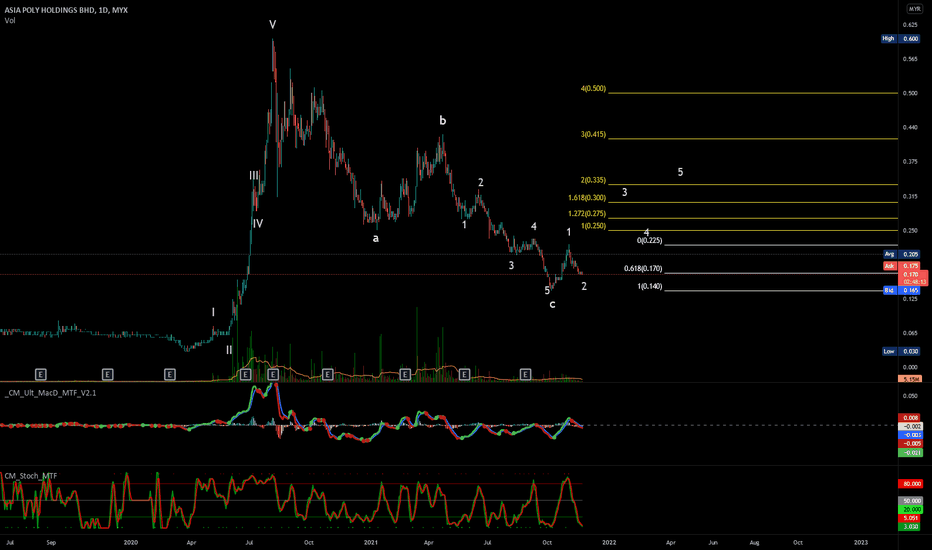932x550 pixels.
Task: Click the corrective wave c label
Action: tap(552, 304)
